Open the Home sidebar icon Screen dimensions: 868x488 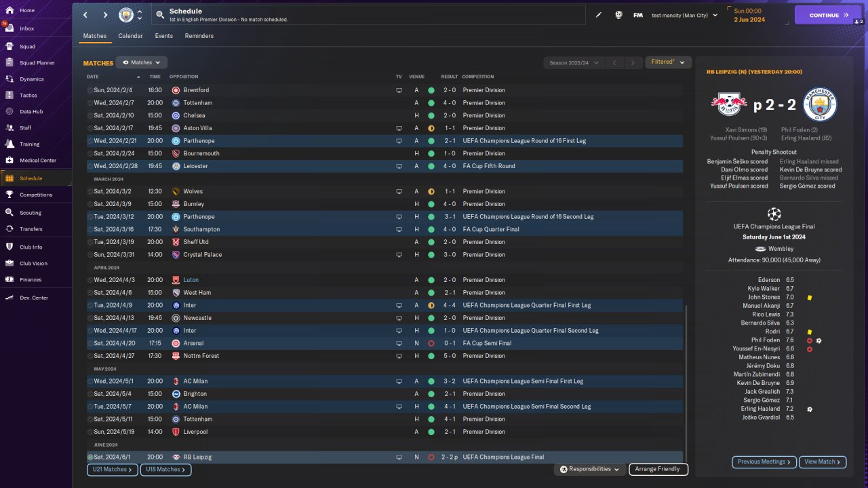coord(10,11)
